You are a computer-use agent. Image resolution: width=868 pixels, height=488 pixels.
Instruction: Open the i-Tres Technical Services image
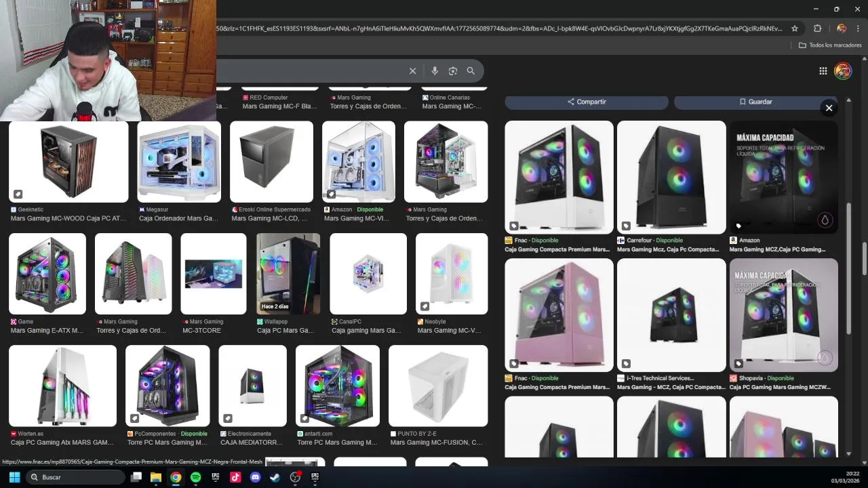pos(671,315)
